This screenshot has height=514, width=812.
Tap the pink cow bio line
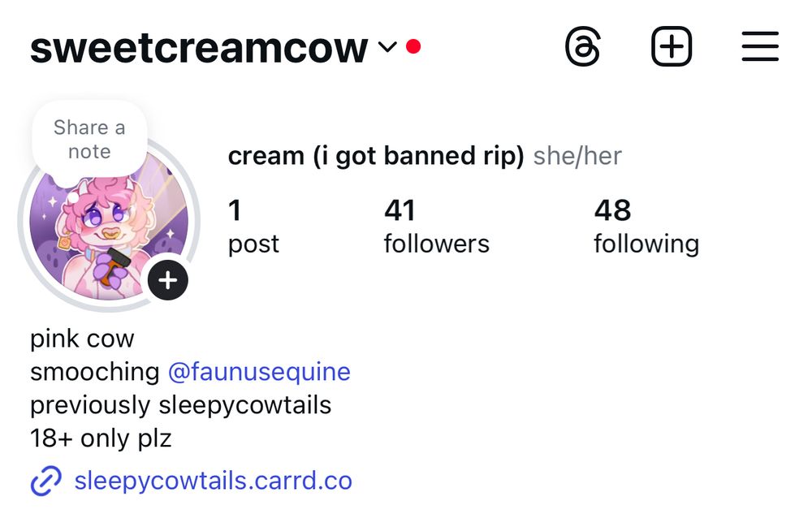pos(82,339)
